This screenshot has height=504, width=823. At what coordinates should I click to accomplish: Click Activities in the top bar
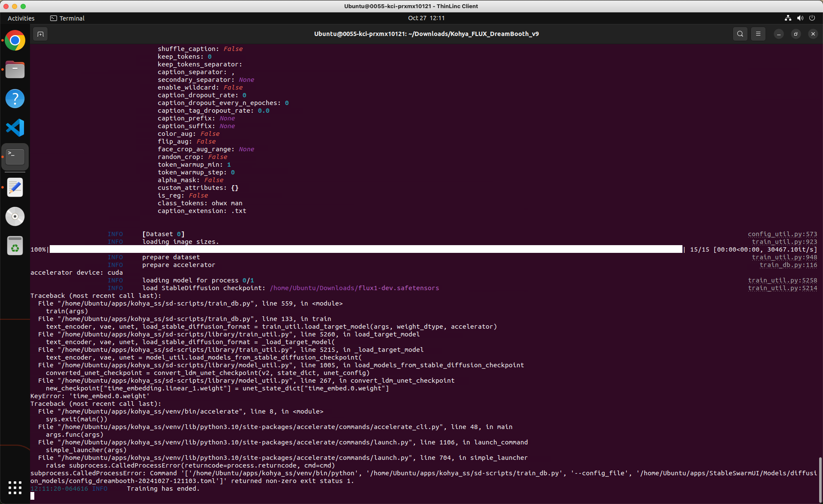pos(21,18)
